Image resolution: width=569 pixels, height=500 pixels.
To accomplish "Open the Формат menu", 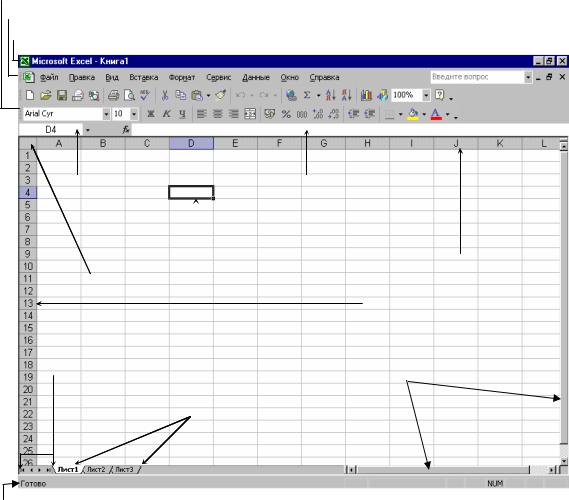I will [x=182, y=77].
